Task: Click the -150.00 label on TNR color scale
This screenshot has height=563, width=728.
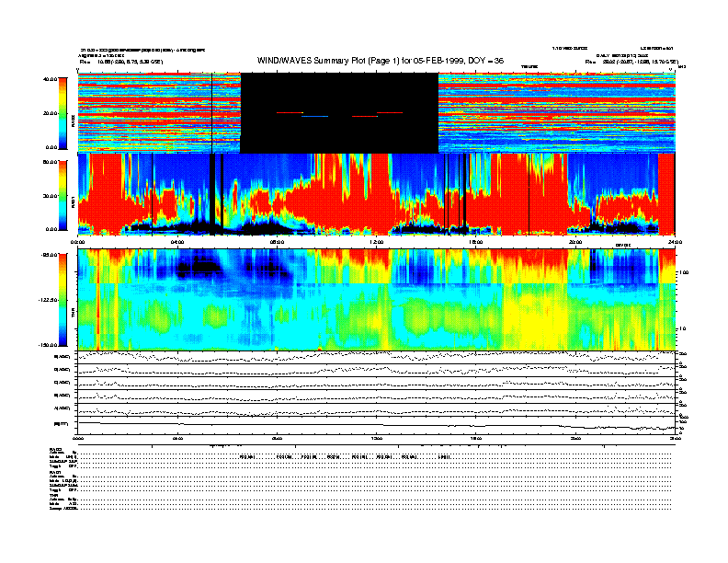Action: [x=48, y=345]
